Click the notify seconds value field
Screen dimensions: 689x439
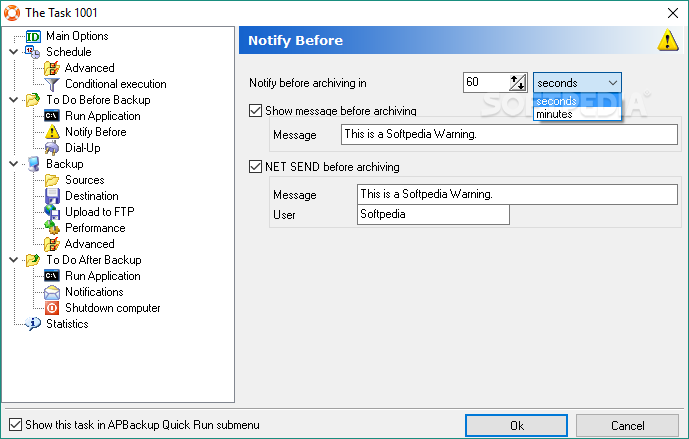click(x=486, y=83)
